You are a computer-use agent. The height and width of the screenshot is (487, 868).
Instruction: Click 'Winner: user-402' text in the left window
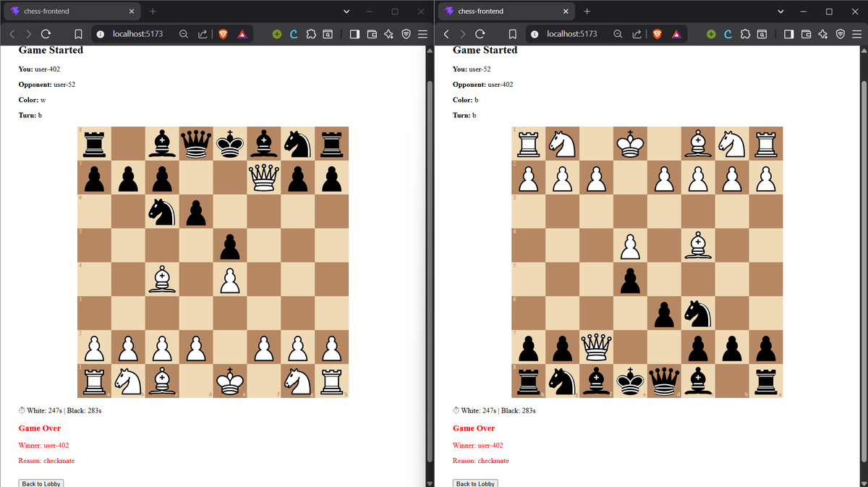tap(44, 445)
